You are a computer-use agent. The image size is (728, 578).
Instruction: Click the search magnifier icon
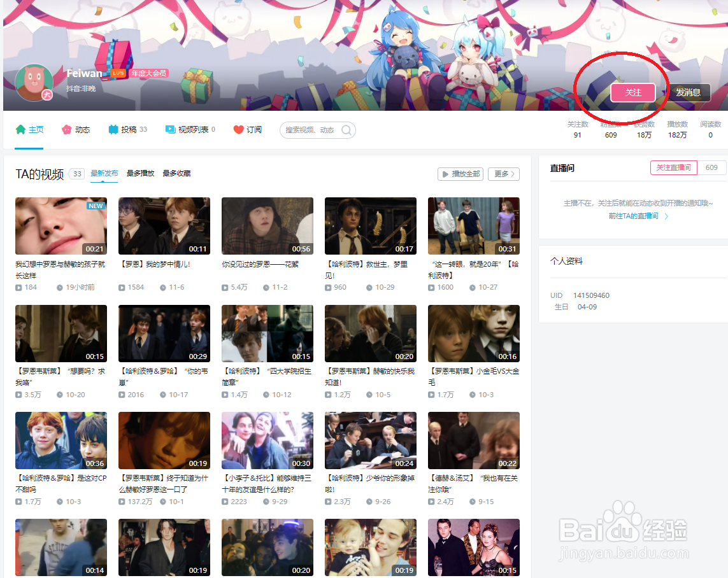pyautogui.click(x=346, y=130)
